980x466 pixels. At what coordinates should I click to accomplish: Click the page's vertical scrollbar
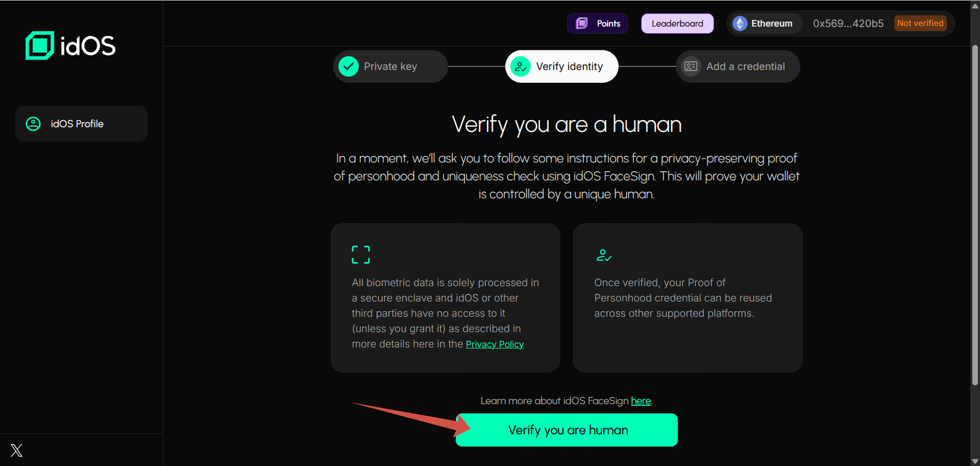974,215
